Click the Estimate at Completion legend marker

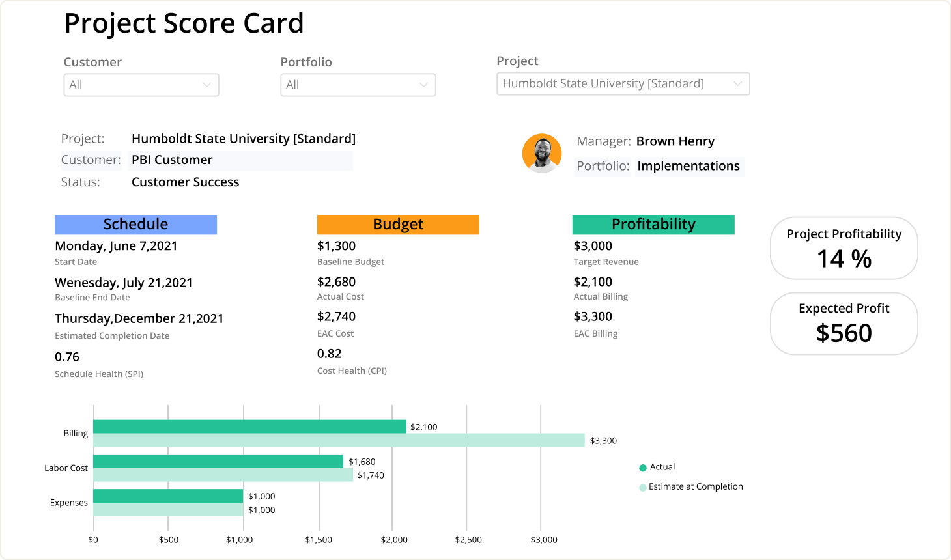pyautogui.click(x=642, y=486)
